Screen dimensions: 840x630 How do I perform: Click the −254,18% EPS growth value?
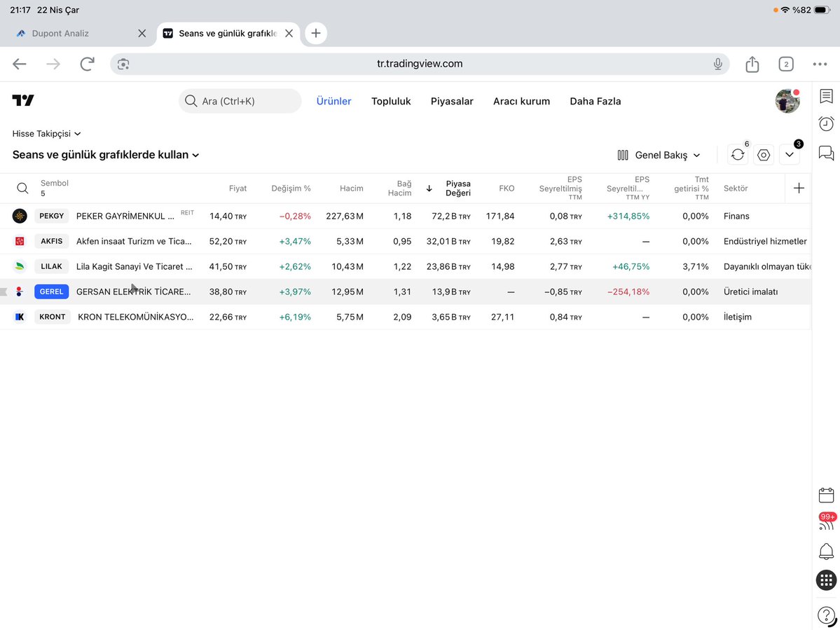tap(628, 292)
